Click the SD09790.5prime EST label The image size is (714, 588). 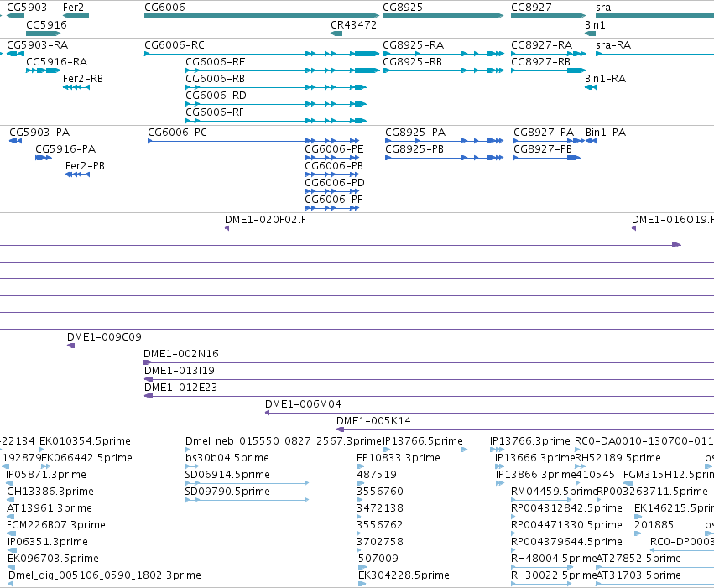(x=227, y=492)
